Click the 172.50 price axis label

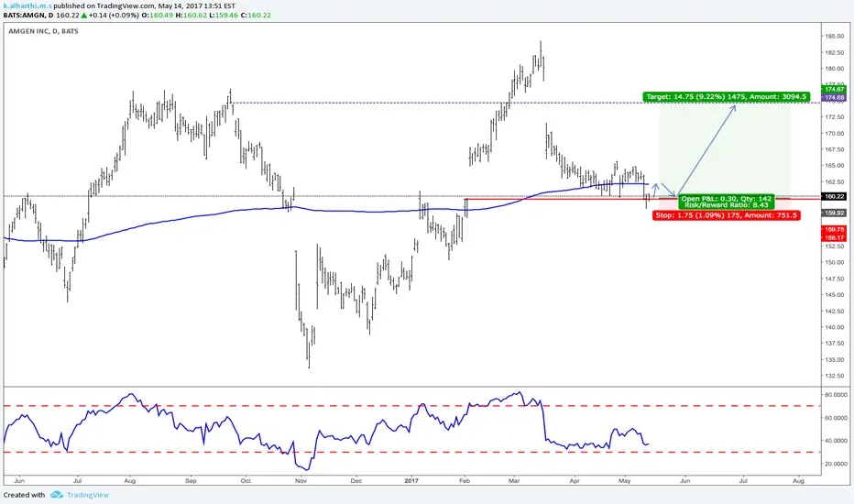(835, 117)
